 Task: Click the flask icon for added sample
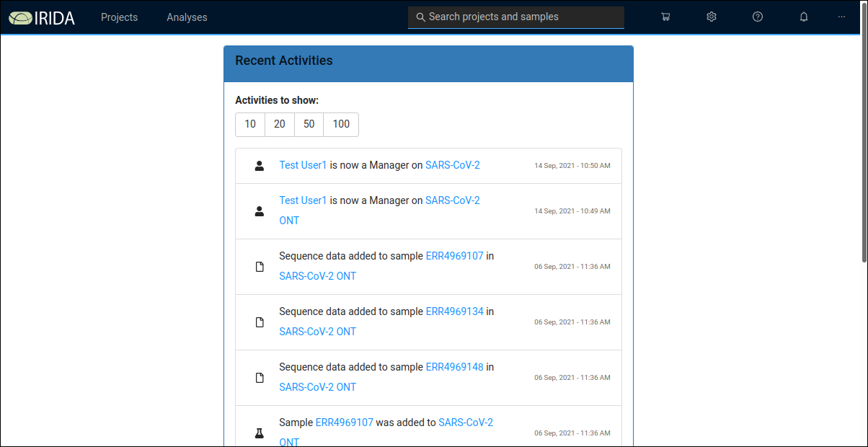click(260, 433)
